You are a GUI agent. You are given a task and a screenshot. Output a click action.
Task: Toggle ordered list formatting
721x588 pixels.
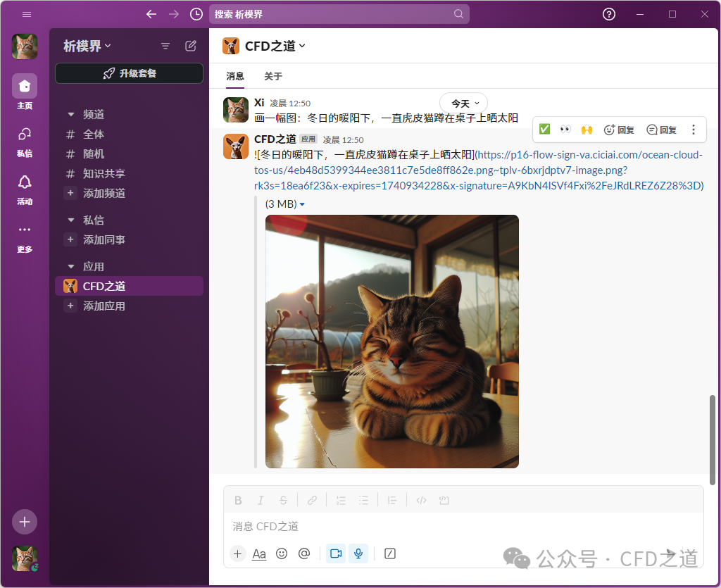coord(341,500)
